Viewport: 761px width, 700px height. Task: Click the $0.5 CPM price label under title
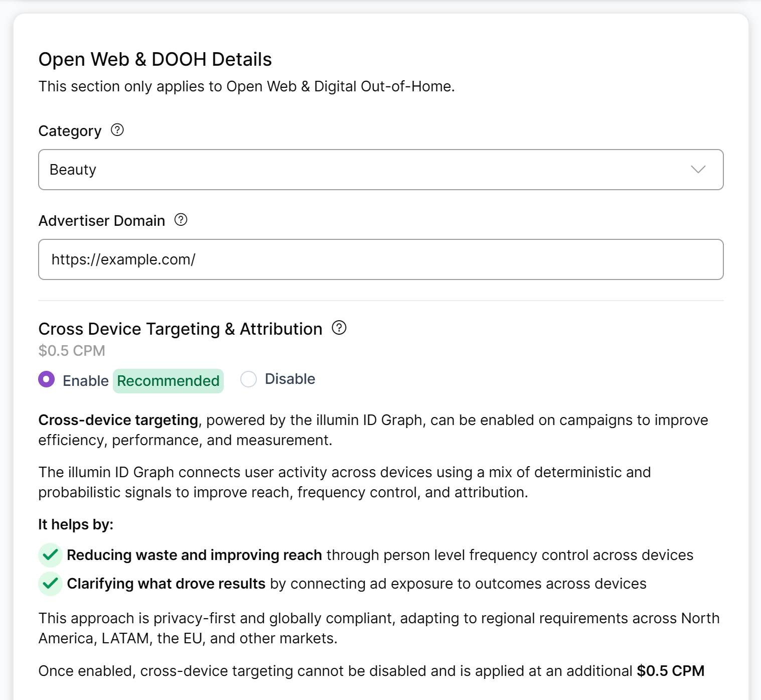coord(72,350)
